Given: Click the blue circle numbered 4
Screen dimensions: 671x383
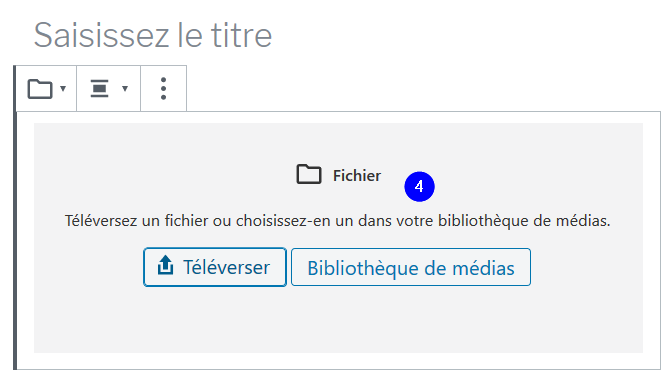Looking at the screenshot, I should pos(419,187).
